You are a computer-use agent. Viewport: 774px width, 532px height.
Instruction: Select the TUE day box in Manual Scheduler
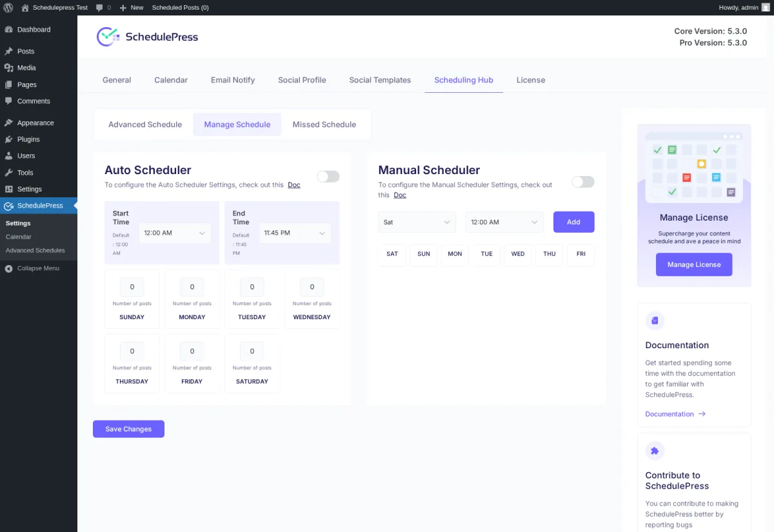(486, 254)
